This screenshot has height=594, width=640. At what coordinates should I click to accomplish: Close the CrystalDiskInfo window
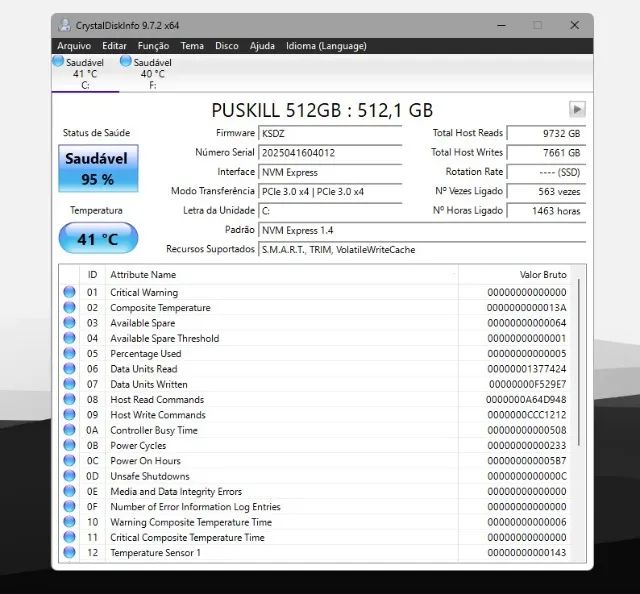point(574,25)
